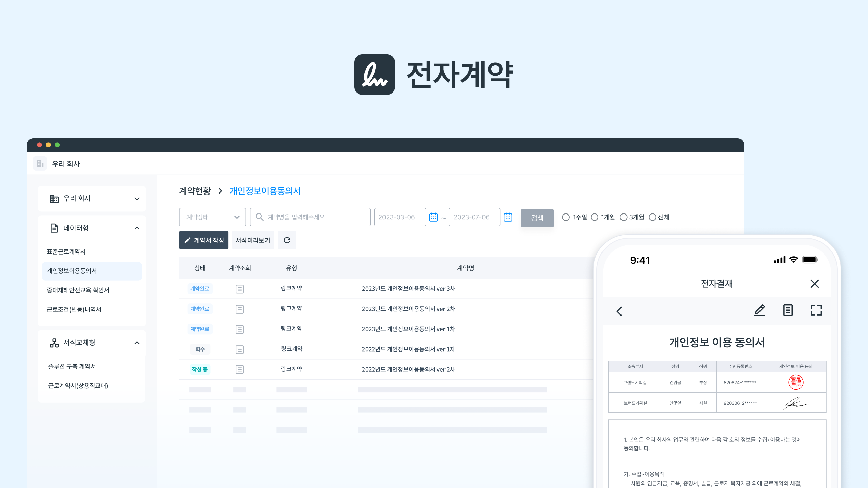Click the contract name search field

point(310,217)
